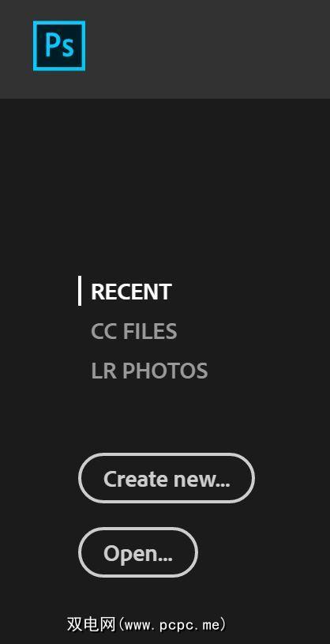Viewport: 330px width, 644px height.
Task: Click the Create new... button
Action: pos(167,478)
